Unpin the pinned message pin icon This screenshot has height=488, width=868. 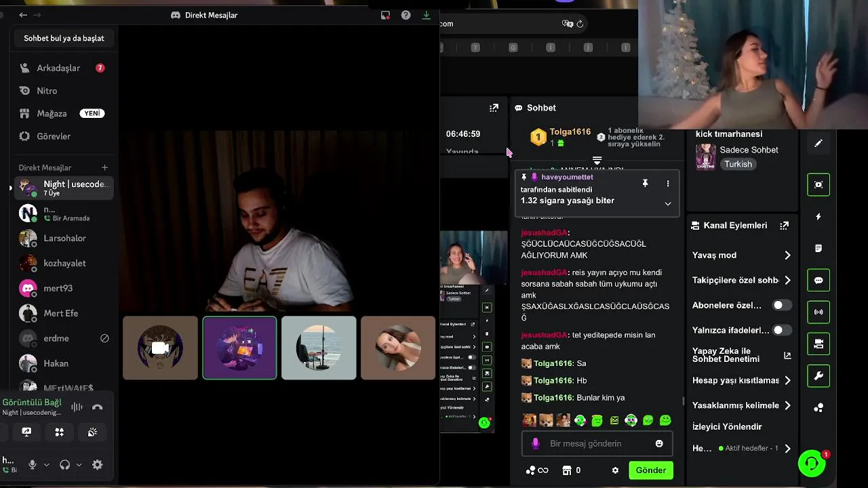pos(645,184)
